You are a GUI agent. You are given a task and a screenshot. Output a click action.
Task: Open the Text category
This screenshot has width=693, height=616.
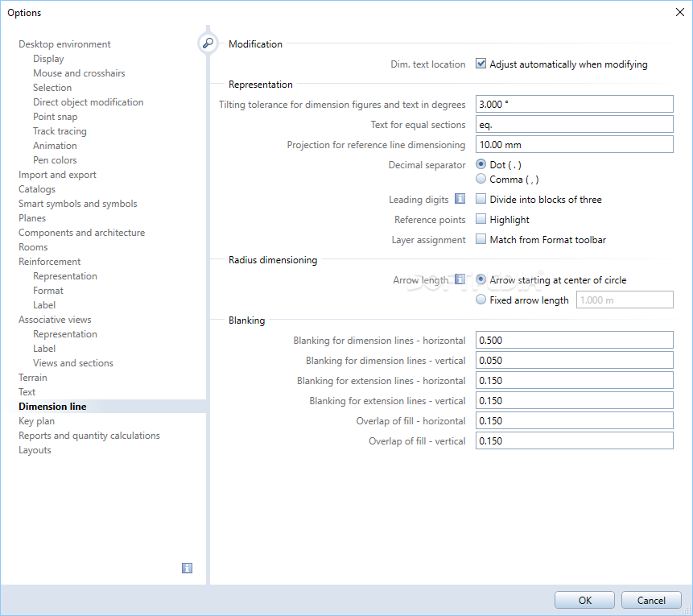coord(27,392)
